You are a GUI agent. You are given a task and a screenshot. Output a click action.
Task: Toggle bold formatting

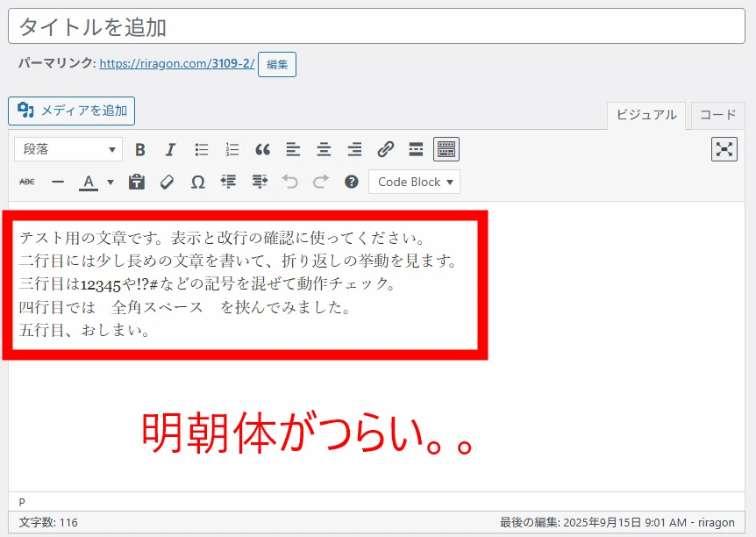(140, 149)
